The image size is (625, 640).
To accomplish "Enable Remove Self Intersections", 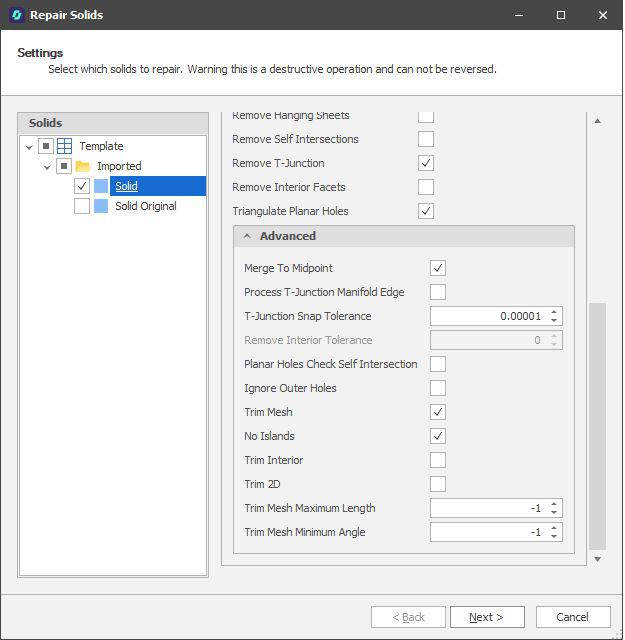I will click(x=426, y=139).
